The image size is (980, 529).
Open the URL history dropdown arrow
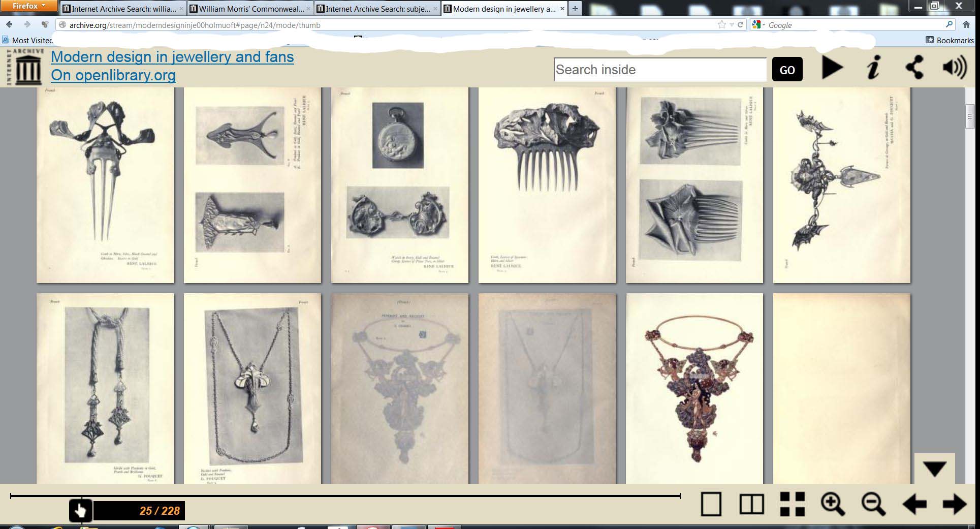(x=732, y=24)
